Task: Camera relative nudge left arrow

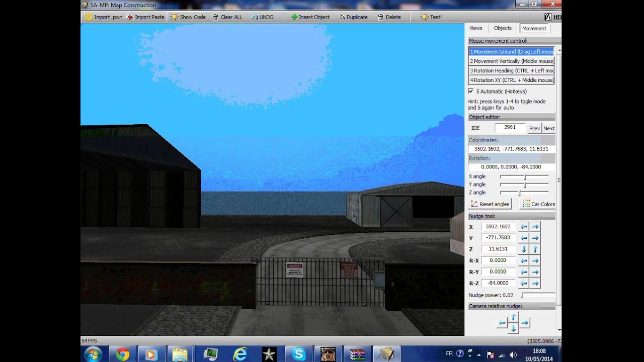Action: (x=502, y=323)
